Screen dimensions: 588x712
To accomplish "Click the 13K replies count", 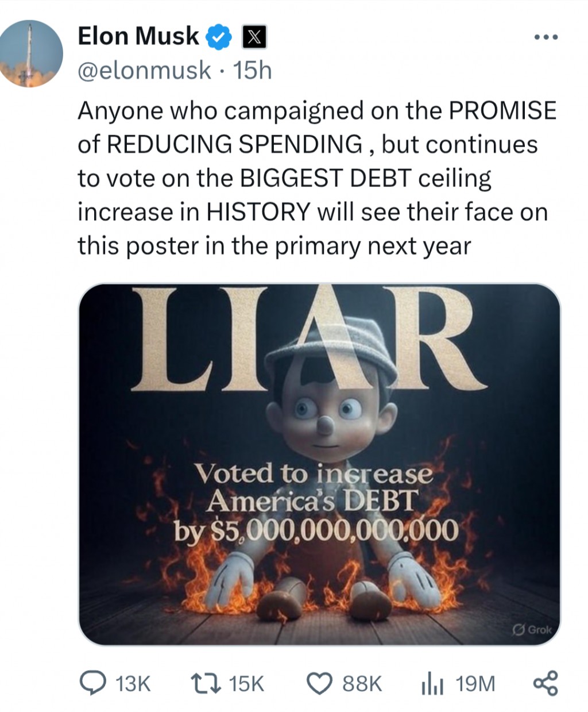I will click(x=133, y=684).
